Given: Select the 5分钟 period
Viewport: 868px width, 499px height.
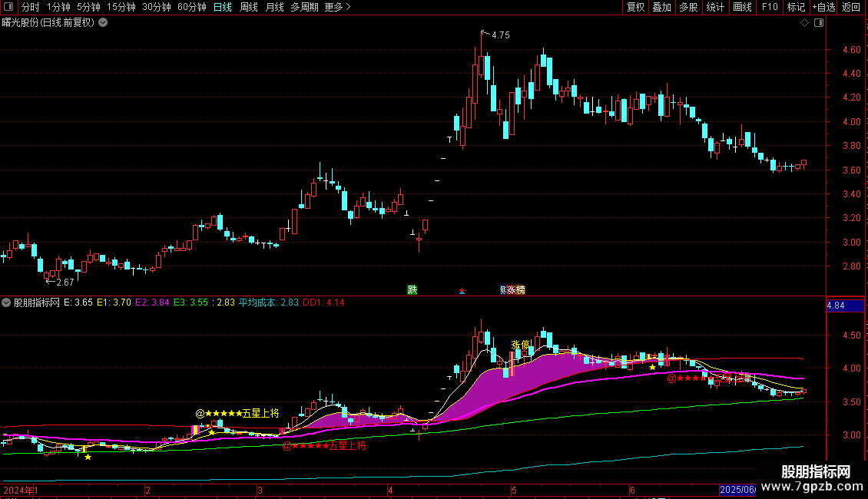Looking at the screenshot, I should click(88, 7).
